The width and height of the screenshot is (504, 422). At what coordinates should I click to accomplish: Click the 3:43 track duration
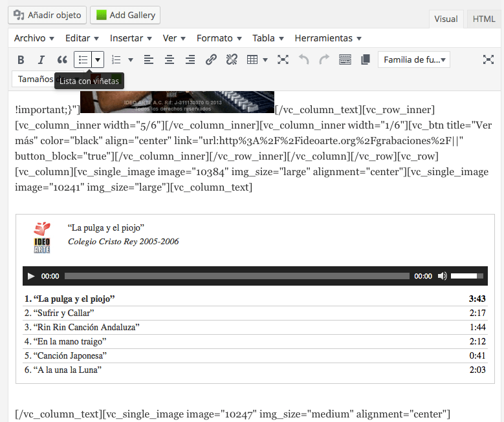pos(477,299)
